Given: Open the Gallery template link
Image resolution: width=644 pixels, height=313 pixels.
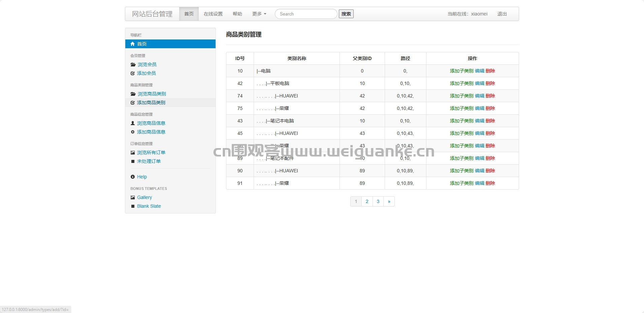Looking at the screenshot, I should coord(144,197).
